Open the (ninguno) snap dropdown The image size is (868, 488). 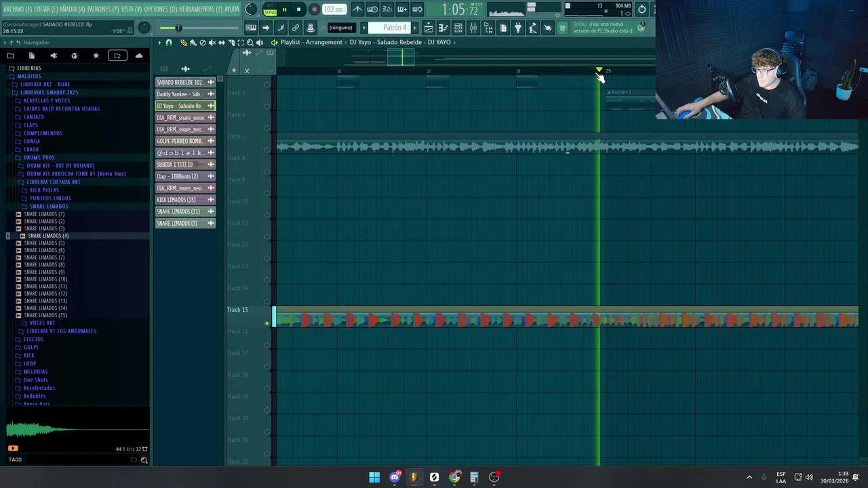click(340, 28)
